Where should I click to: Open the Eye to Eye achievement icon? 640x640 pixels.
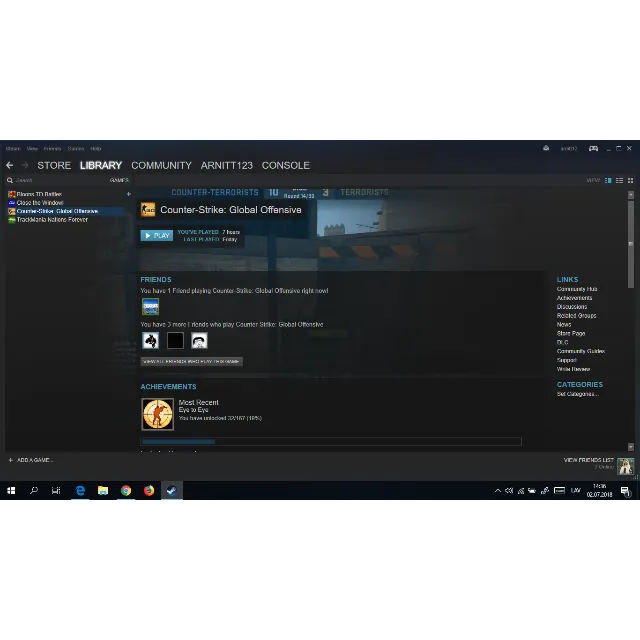pyautogui.click(x=158, y=414)
